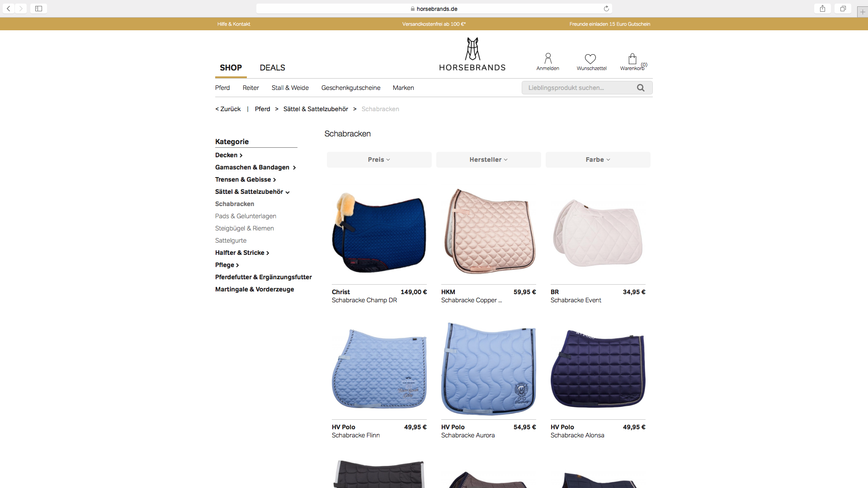Switch to the DEALS tab

pyautogui.click(x=272, y=68)
